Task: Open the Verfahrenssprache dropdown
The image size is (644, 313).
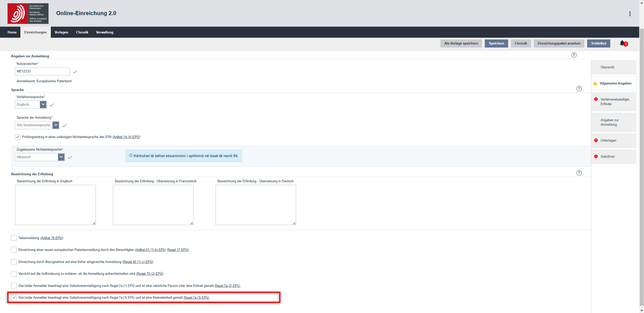Action: 43,105
